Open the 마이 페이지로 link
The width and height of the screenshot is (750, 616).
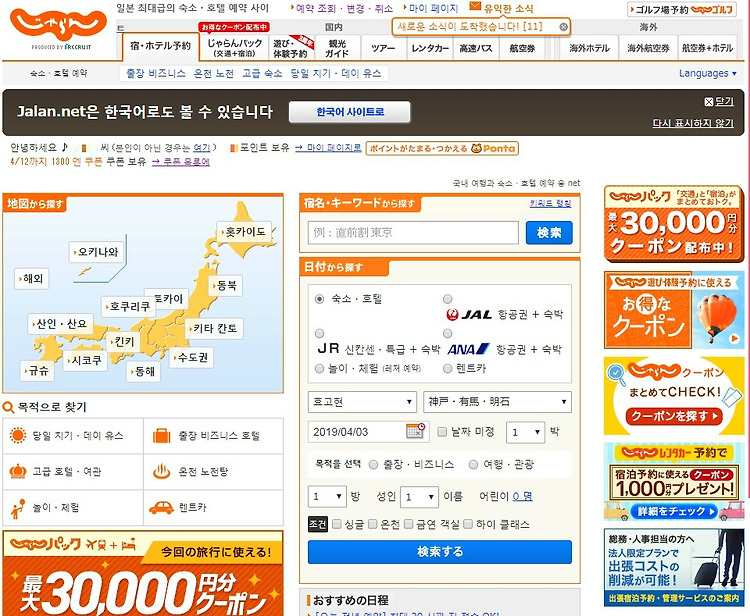[328, 148]
